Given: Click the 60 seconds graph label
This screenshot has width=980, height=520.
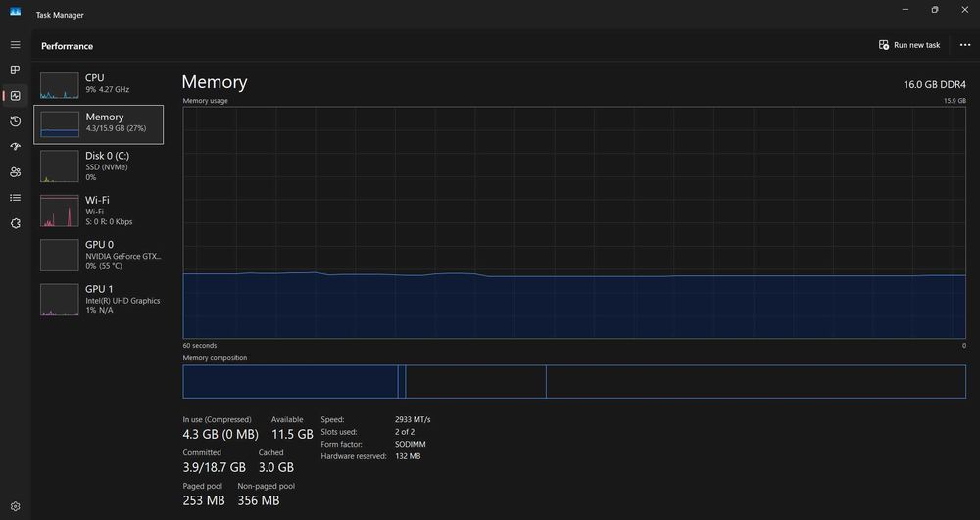Looking at the screenshot, I should 199,346.
